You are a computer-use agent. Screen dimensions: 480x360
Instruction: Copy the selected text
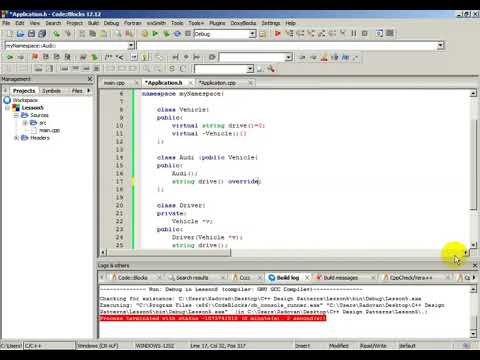click(93, 34)
